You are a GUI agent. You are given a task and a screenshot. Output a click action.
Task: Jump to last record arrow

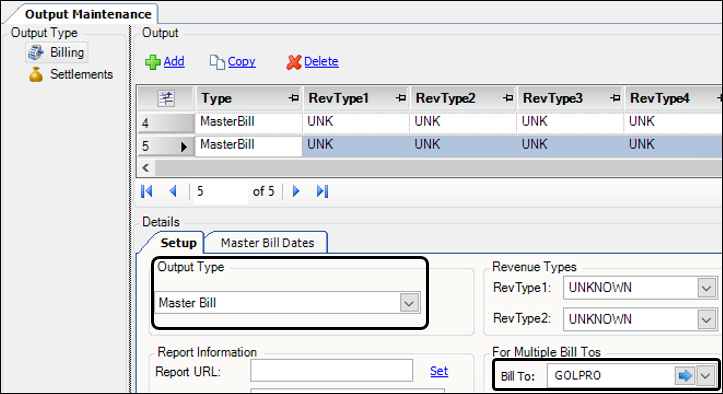(322, 191)
